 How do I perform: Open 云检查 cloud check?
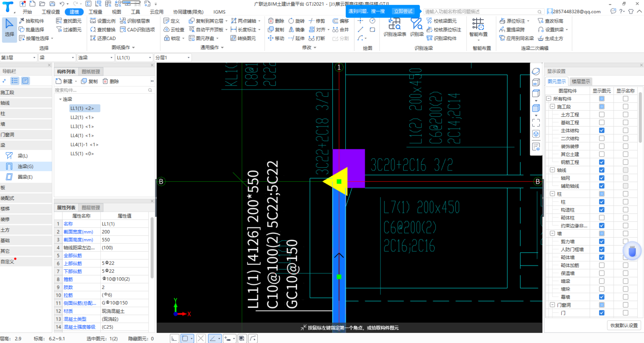tap(174, 30)
